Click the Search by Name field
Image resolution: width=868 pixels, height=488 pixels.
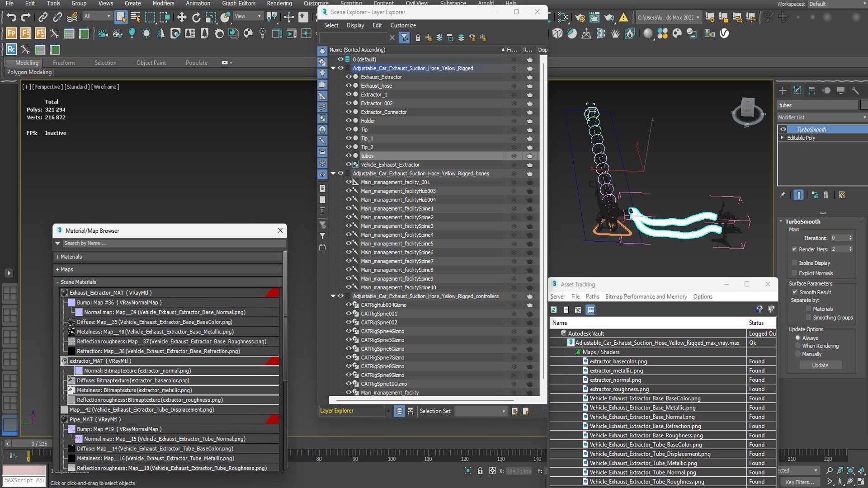tap(174, 244)
